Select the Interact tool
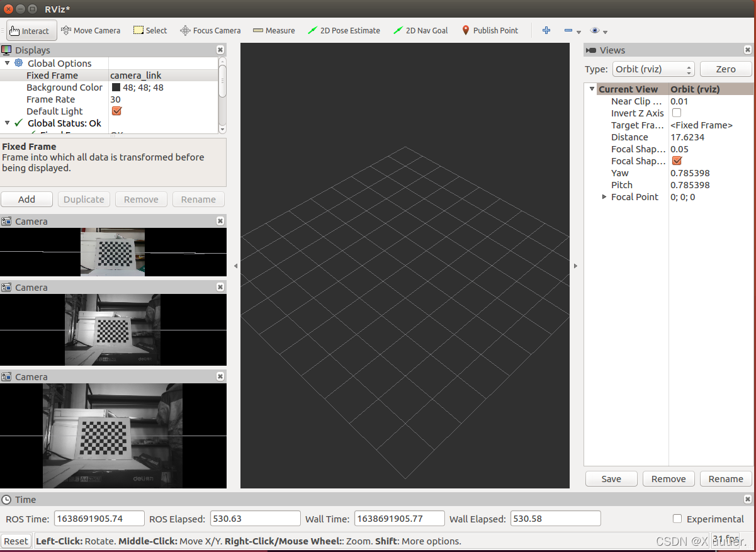The height and width of the screenshot is (552, 756). pos(31,30)
